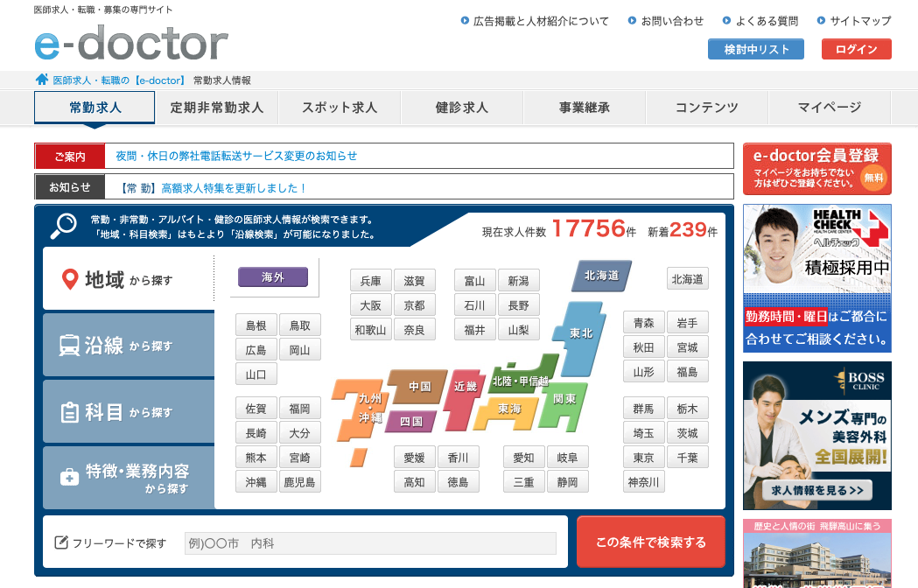Click the location pin icon beside 地域から探す
This screenshot has width=918, height=588.
click(70, 279)
